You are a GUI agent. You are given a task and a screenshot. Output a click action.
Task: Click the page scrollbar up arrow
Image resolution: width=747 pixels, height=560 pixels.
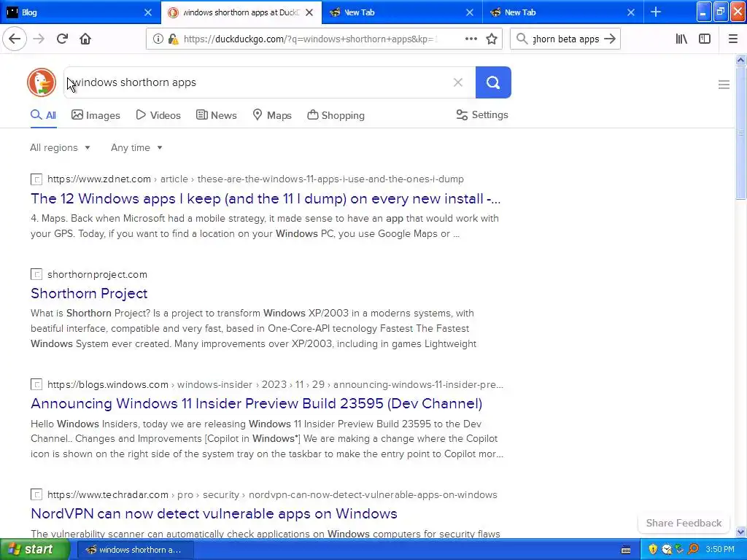click(740, 60)
